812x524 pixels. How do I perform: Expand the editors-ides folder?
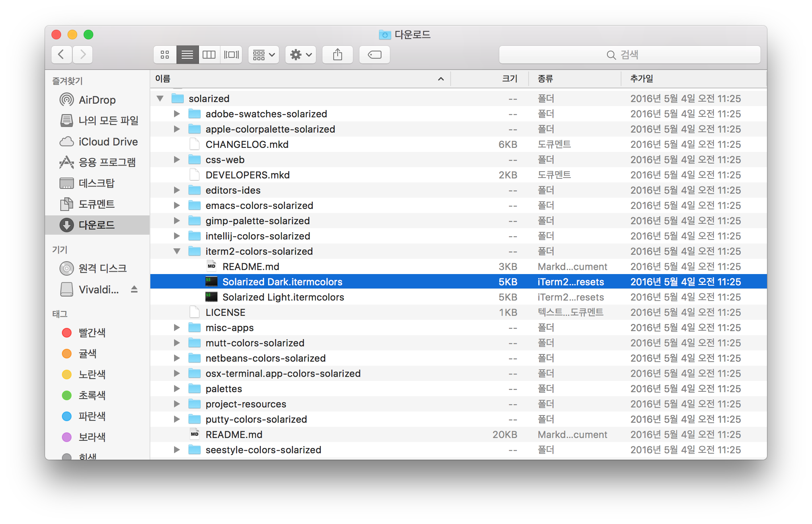pyautogui.click(x=177, y=190)
